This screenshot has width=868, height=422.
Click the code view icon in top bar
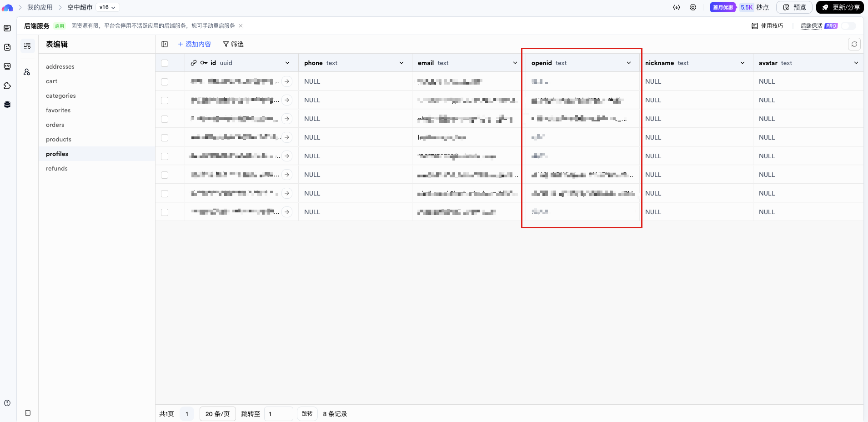(x=677, y=7)
